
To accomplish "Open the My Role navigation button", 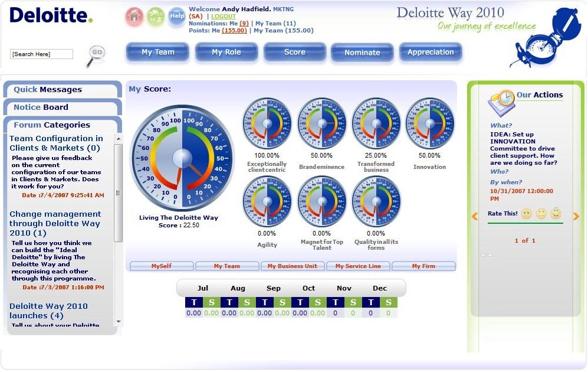I will (x=226, y=52).
